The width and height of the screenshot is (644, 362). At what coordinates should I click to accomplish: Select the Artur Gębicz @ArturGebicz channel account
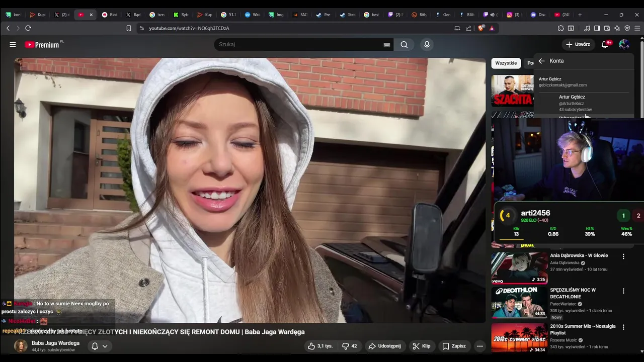pyautogui.click(x=584, y=103)
